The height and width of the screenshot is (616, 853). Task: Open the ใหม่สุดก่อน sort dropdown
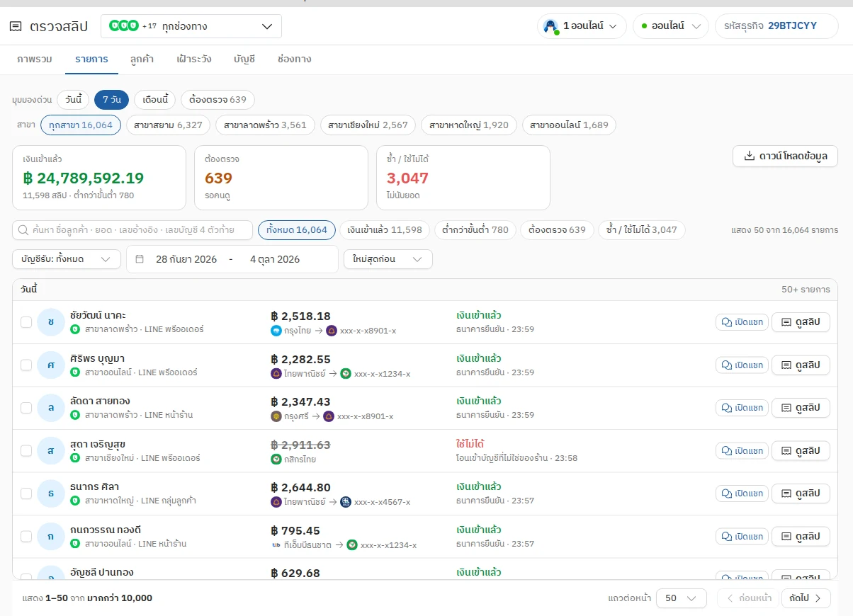388,259
